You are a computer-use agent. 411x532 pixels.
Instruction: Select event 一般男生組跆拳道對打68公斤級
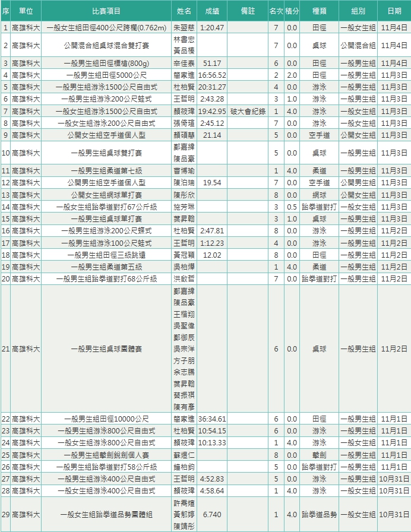click(106, 279)
